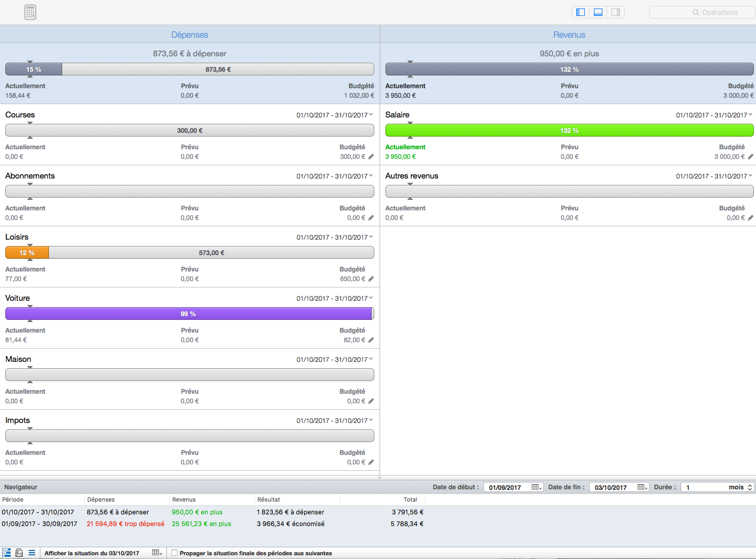This screenshot has height=559, width=756.
Task: Click the pencil icon for Voiture budget
Action: pyautogui.click(x=371, y=340)
